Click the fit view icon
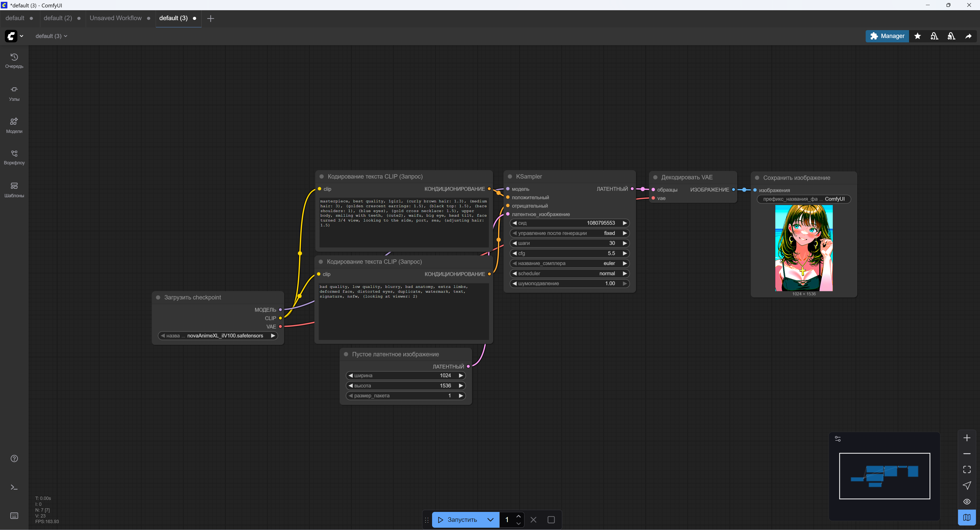 tap(967, 470)
